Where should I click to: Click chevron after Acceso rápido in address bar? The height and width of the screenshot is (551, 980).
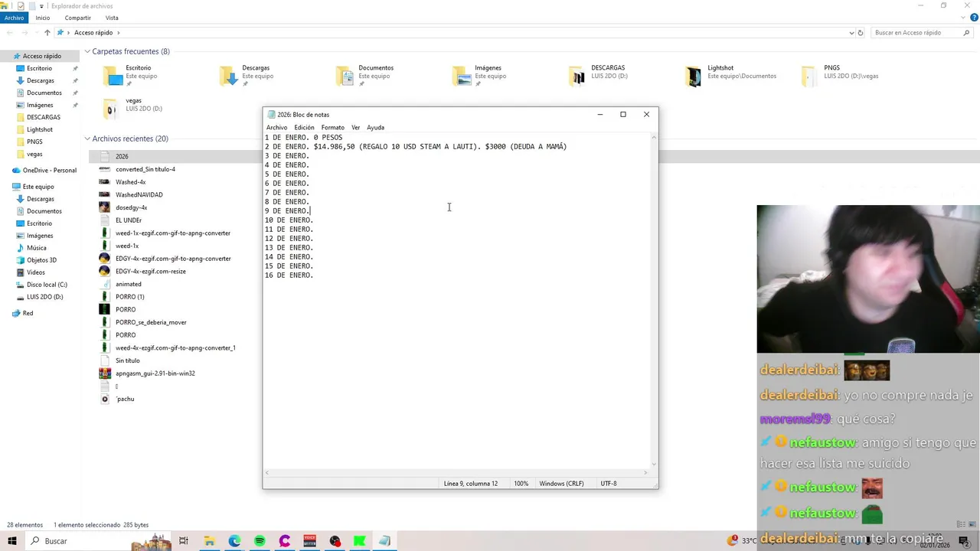[x=119, y=33]
